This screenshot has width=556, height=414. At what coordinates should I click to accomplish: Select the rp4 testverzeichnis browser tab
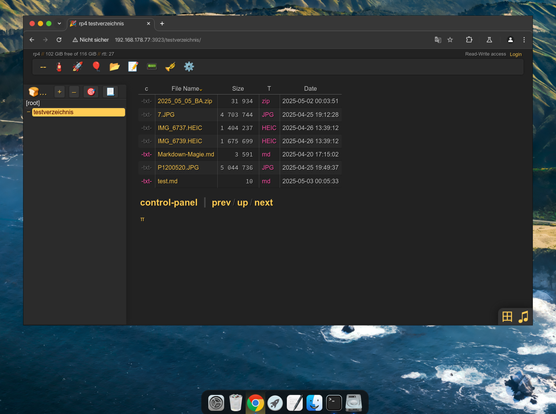(110, 24)
